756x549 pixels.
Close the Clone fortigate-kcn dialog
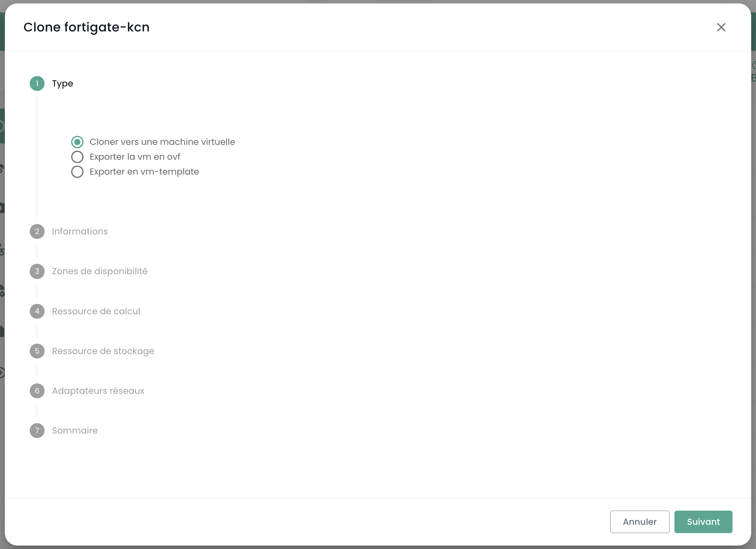pyautogui.click(x=721, y=27)
